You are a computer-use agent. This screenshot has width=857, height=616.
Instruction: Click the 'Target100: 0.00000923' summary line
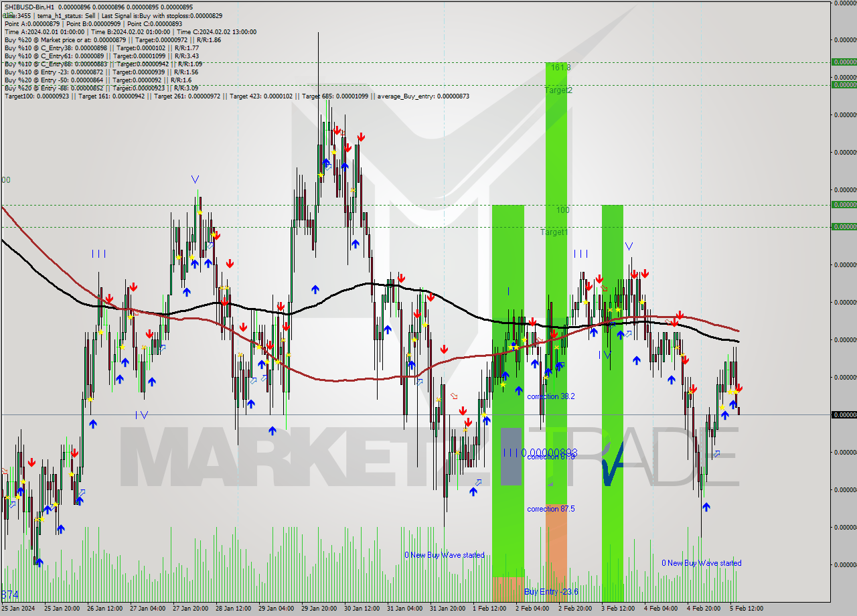click(x=237, y=96)
